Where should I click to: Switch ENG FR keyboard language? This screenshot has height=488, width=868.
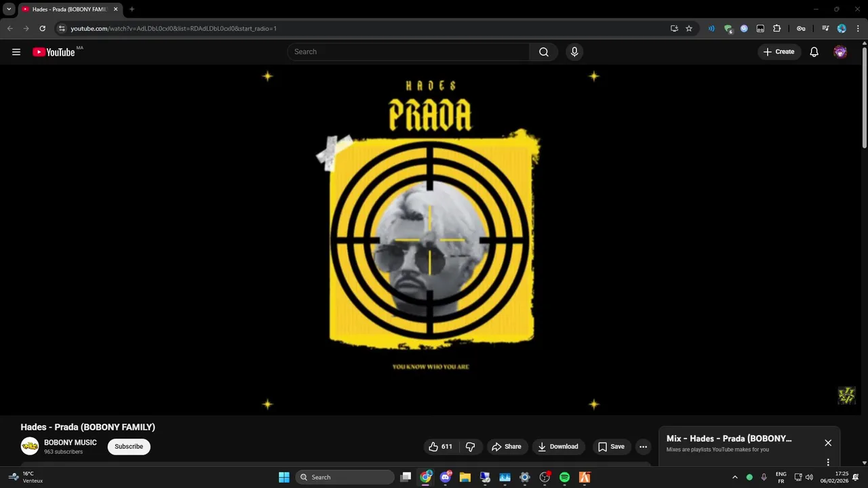tap(781, 477)
